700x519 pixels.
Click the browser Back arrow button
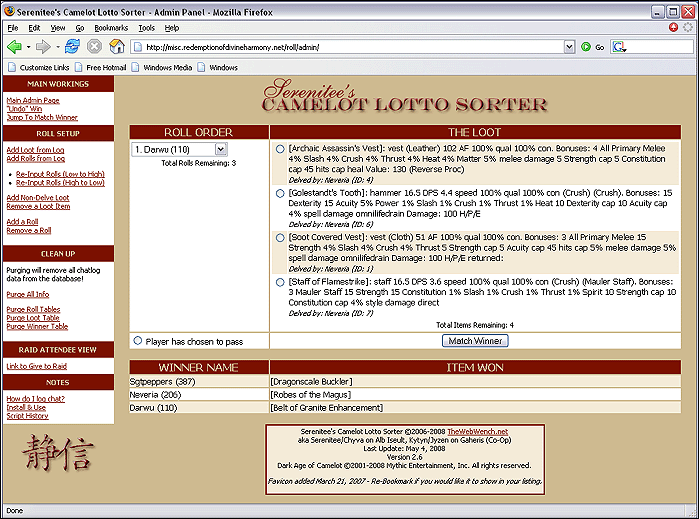click(x=14, y=47)
